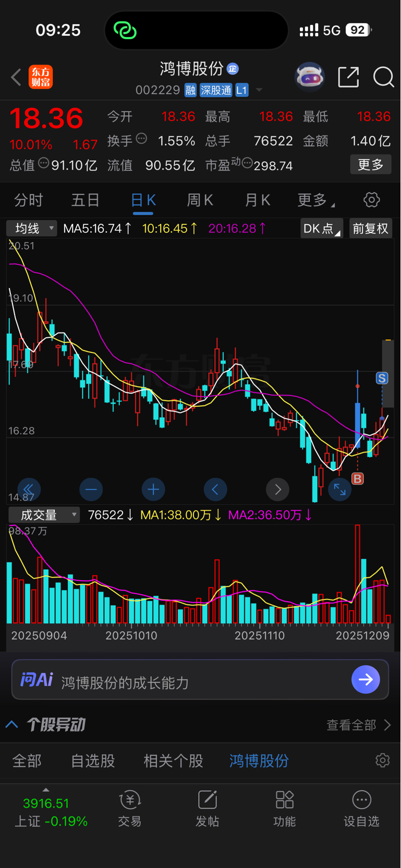Move chart right one step
Viewport: 401px width, 868px height.
tap(277, 490)
